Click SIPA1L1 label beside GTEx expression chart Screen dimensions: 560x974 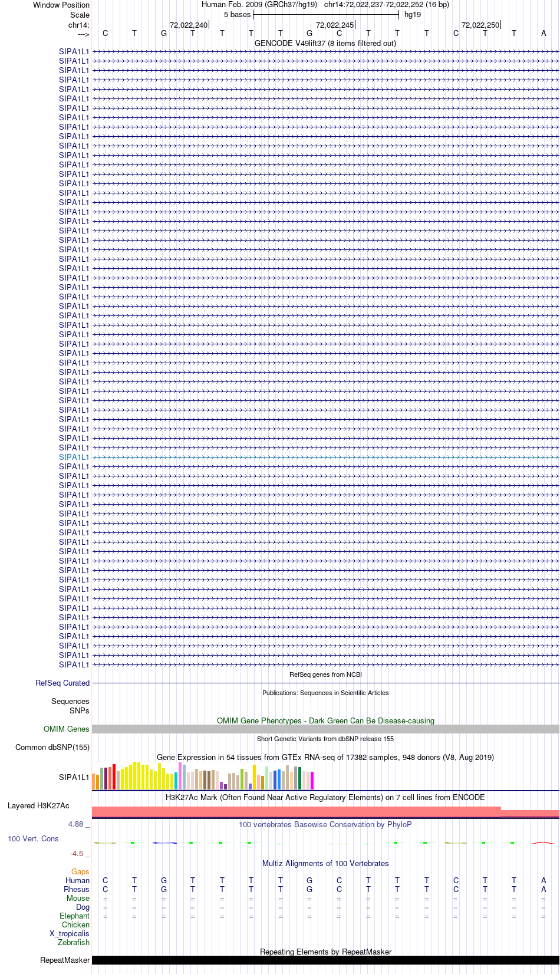tap(74, 778)
